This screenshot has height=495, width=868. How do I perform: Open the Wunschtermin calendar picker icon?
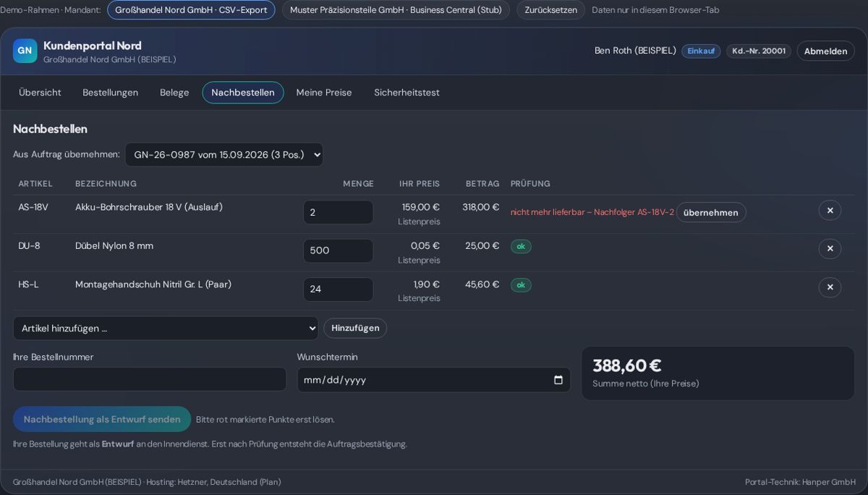558,380
